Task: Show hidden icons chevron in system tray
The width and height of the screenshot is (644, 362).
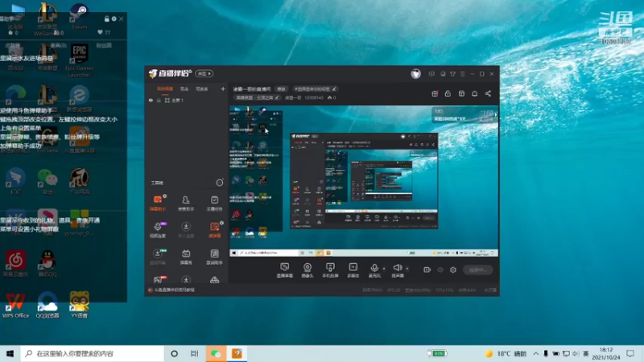Action: point(536,353)
